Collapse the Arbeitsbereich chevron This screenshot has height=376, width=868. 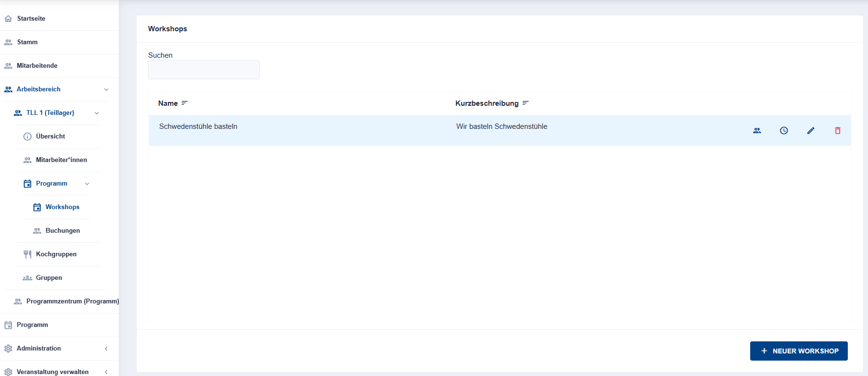(106, 89)
